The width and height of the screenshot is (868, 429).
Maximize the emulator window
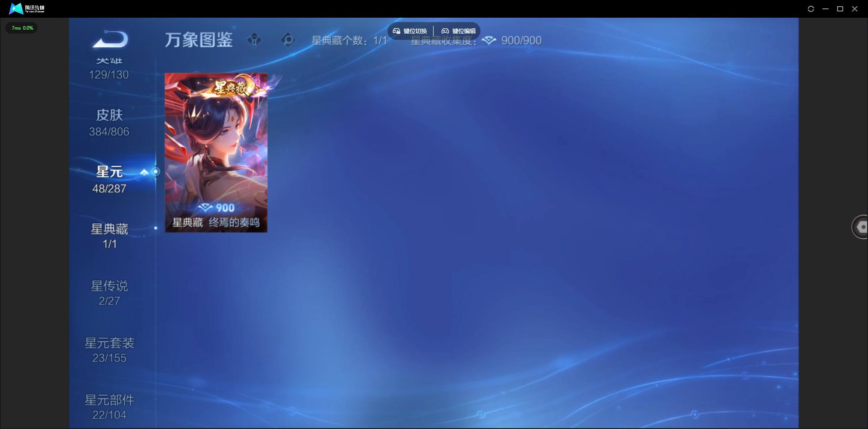point(840,9)
